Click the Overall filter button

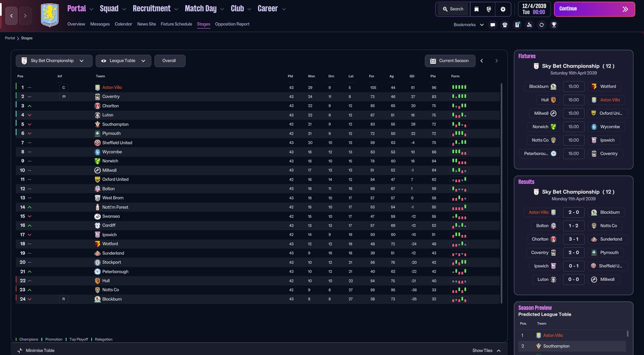(170, 61)
